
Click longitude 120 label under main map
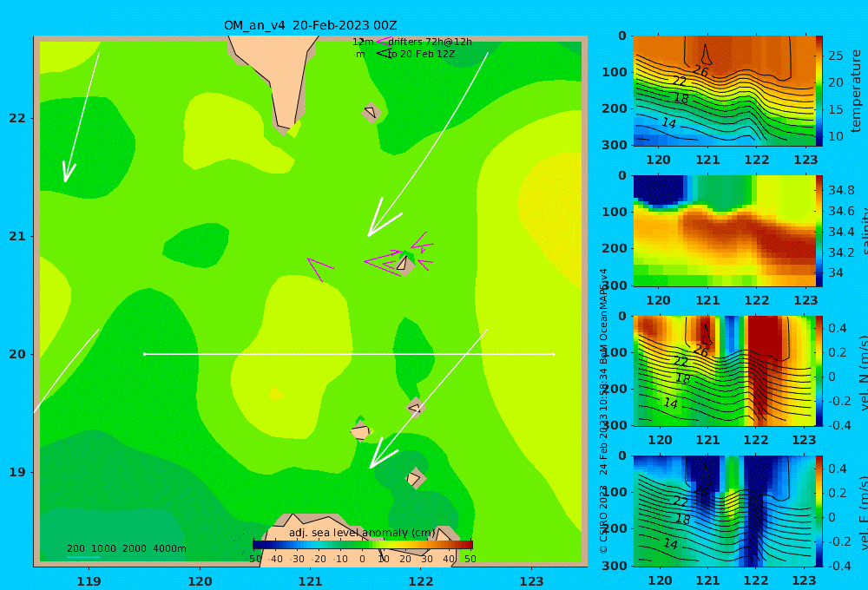200,581
